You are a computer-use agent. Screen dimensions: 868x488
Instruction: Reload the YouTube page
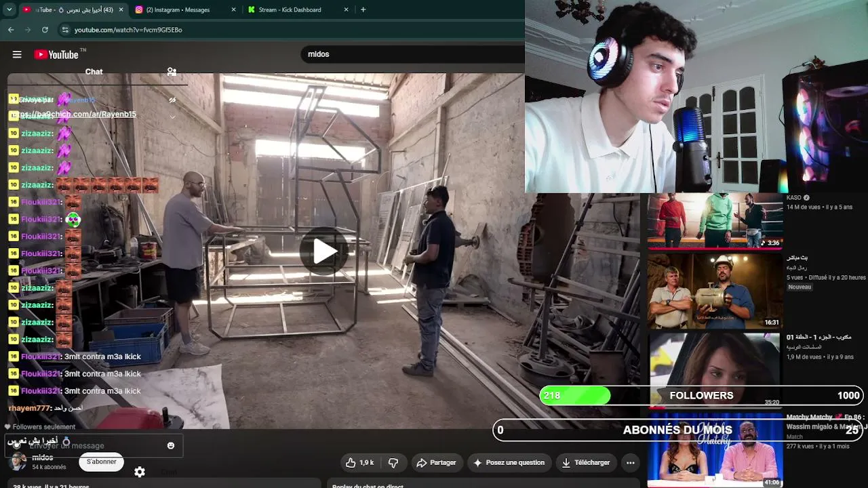[45, 30]
